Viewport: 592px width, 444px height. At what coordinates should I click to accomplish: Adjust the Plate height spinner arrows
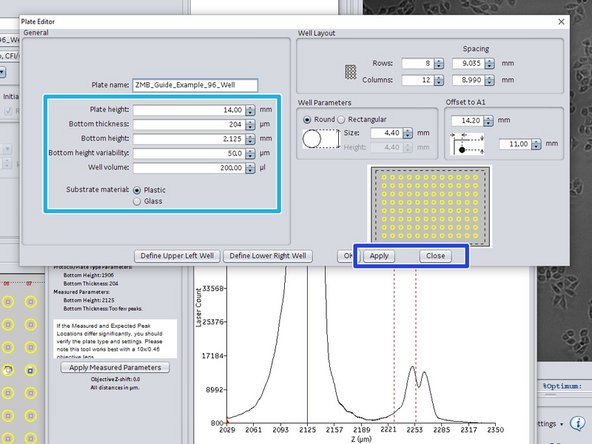point(250,110)
